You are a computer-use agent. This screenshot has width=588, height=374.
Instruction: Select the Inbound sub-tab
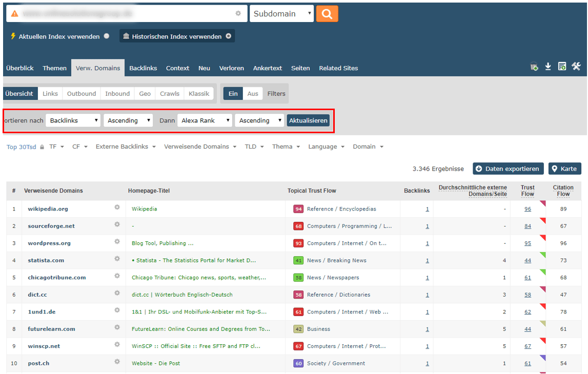pyautogui.click(x=117, y=94)
